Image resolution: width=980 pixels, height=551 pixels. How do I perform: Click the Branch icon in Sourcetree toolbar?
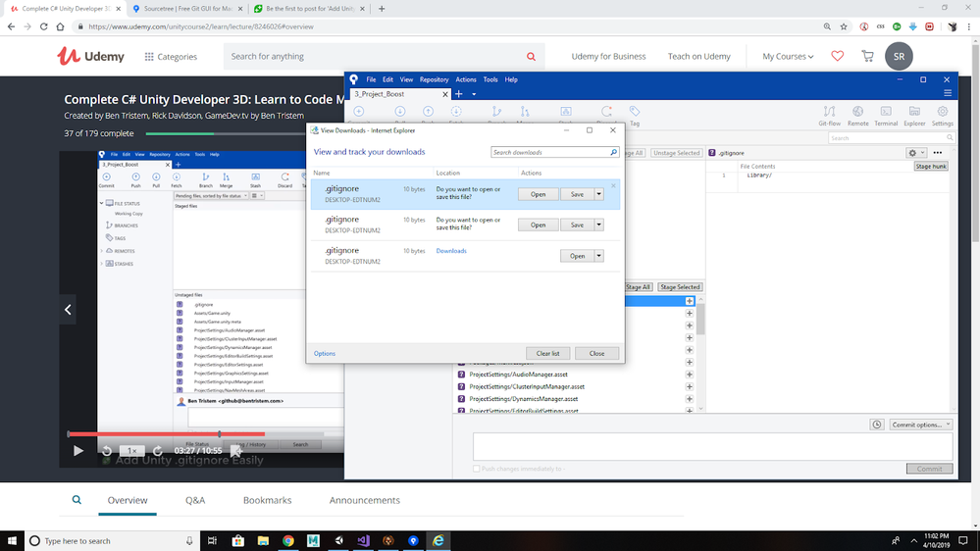[x=496, y=113]
